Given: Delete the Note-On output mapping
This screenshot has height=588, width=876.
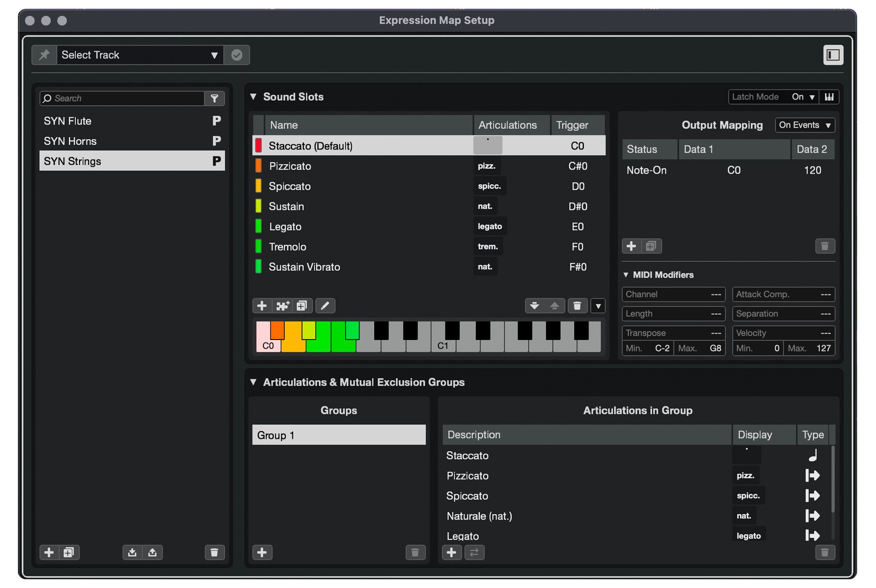Looking at the screenshot, I should tap(825, 246).
